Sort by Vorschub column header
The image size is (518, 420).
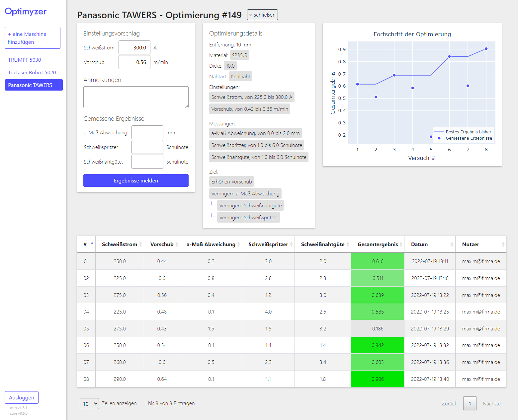(162, 244)
